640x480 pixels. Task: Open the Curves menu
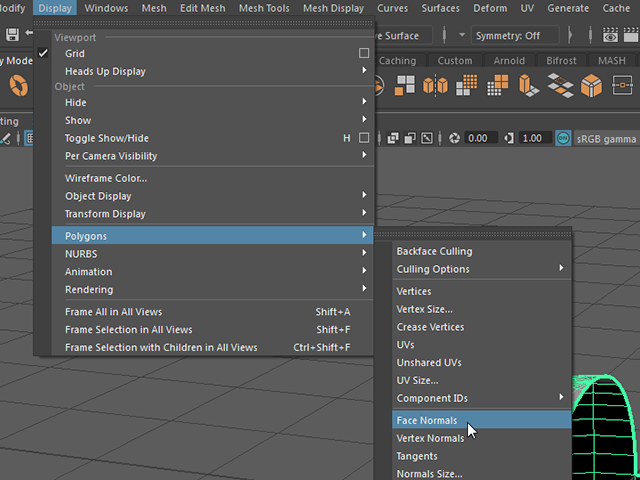point(392,8)
